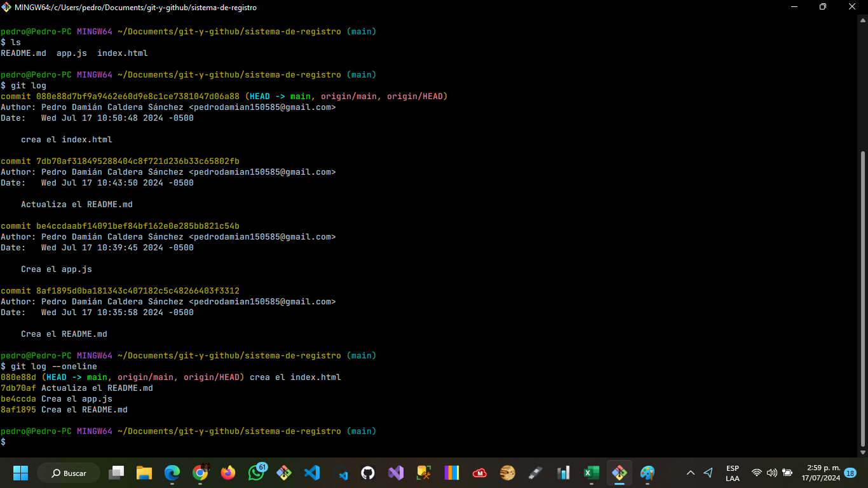Click the empty prompt line with $
Screen dimensions: 868x488
pos(3,442)
